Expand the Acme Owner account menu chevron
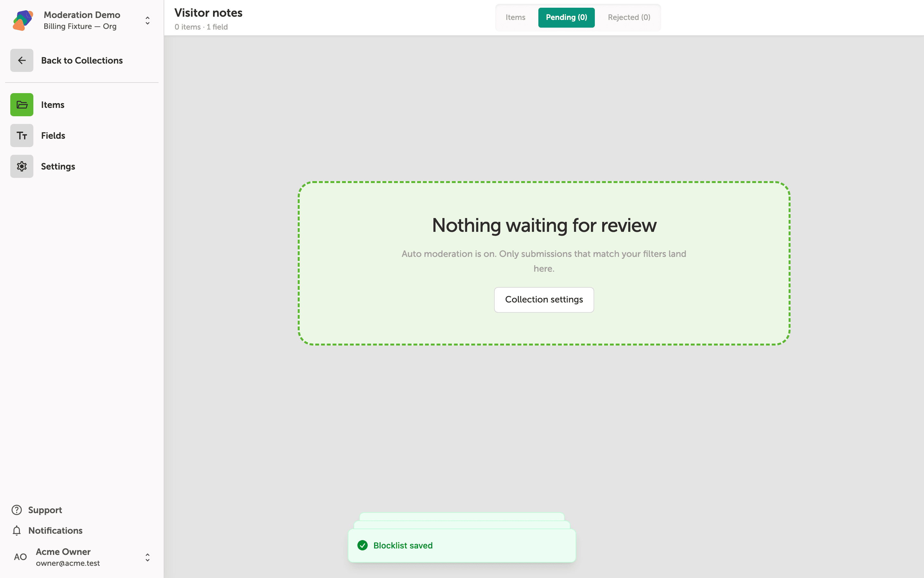Image resolution: width=924 pixels, height=578 pixels. tap(147, 557)
